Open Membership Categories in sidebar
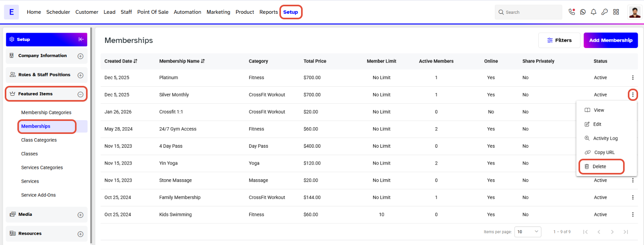This screenshot has height=245, width=644. [46, 113]
